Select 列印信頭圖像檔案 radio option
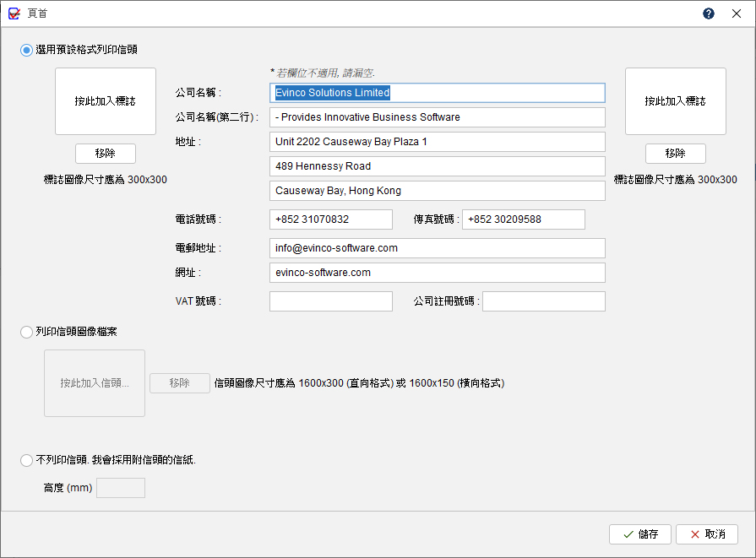Screen dimensions: 756x558 click(x=26, y=332)
